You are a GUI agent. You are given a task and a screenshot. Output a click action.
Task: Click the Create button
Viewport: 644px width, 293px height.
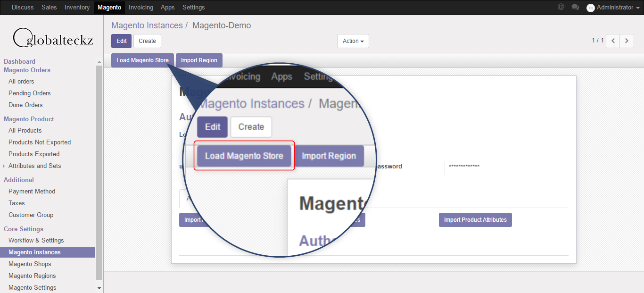(x=147, y=41)
